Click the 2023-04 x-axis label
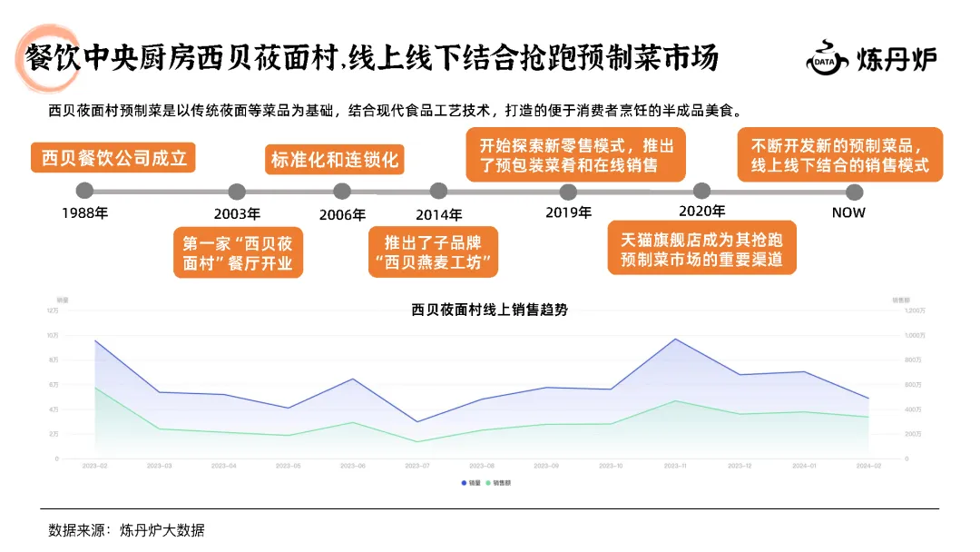This screenshot has height=552, width=980. click(x=224, y=466)
